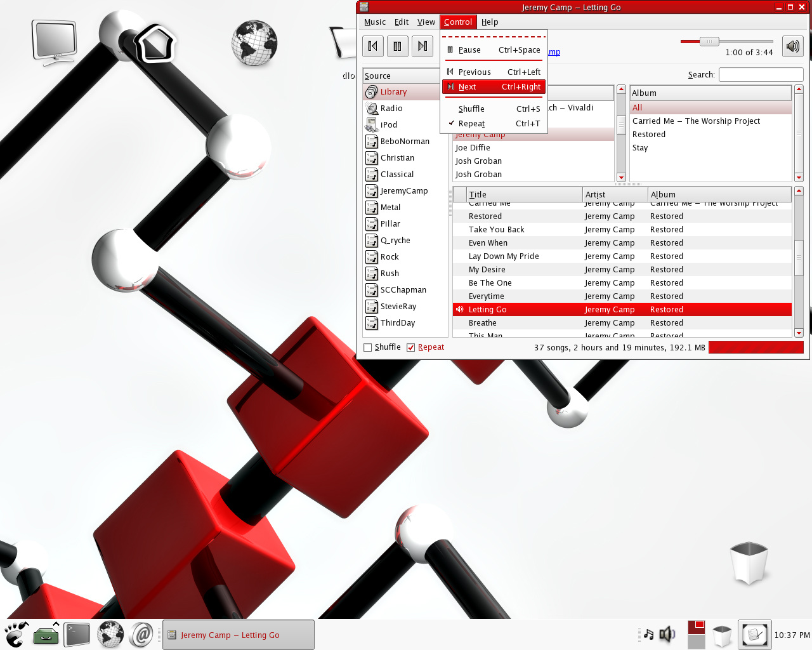Select album 'Carried Me – The Worship Project'
This screenshot has width=812, height=650.
[x=710, y=121]
